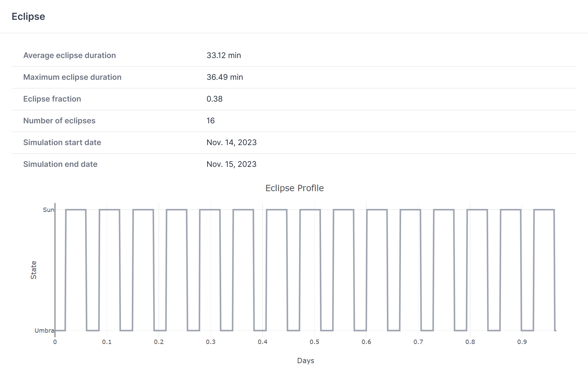Click the Simulation start date label
588x384 pixels.
tap(62, 142)
